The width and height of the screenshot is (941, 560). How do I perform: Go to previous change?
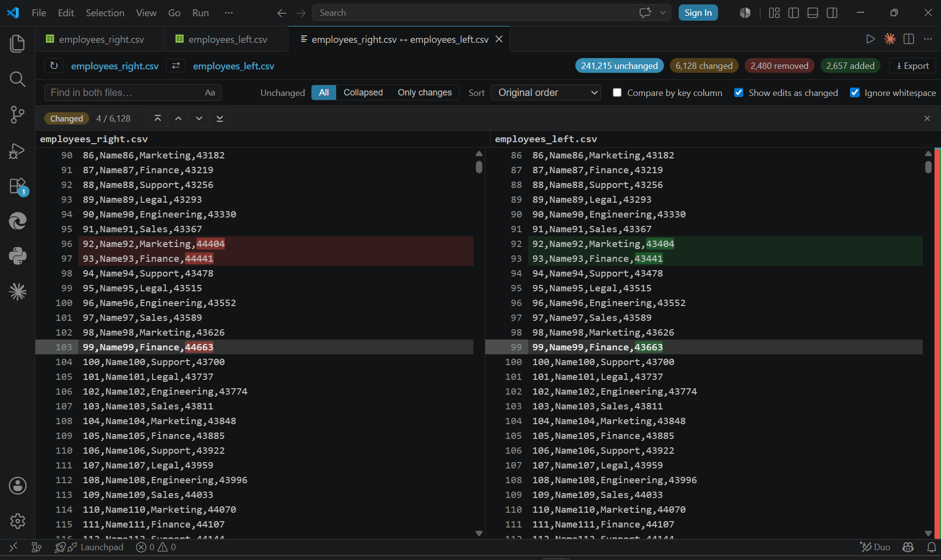pos(178,118)
